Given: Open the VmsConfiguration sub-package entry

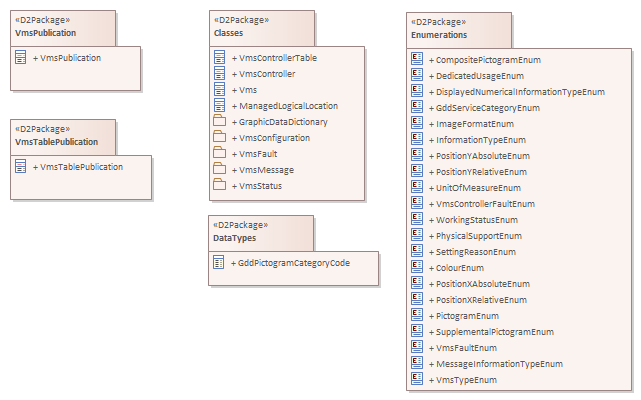Looking at the screenshot, I should (269, 138).
